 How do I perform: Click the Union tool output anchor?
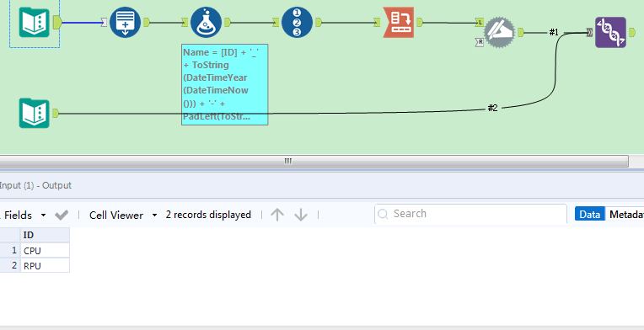pos(632,32)
